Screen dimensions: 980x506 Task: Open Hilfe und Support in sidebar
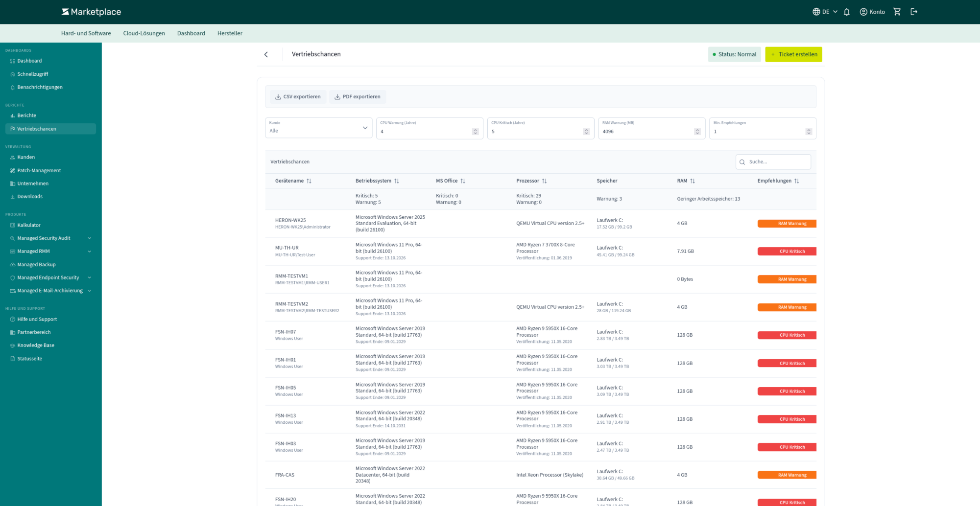click(50, 319)
